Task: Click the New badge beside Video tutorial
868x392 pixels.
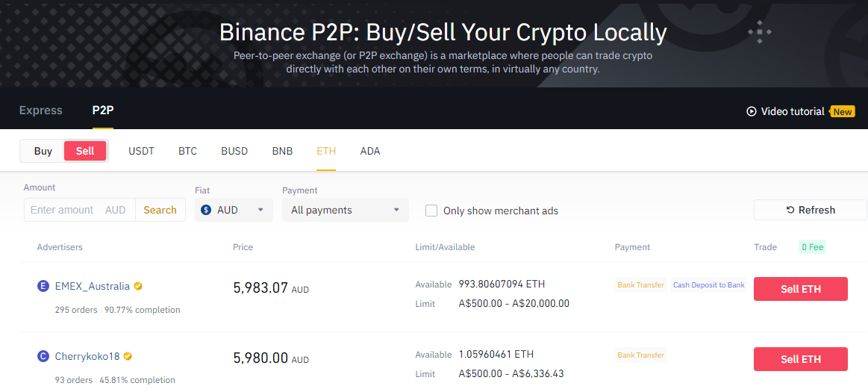Action: (843, 112)
